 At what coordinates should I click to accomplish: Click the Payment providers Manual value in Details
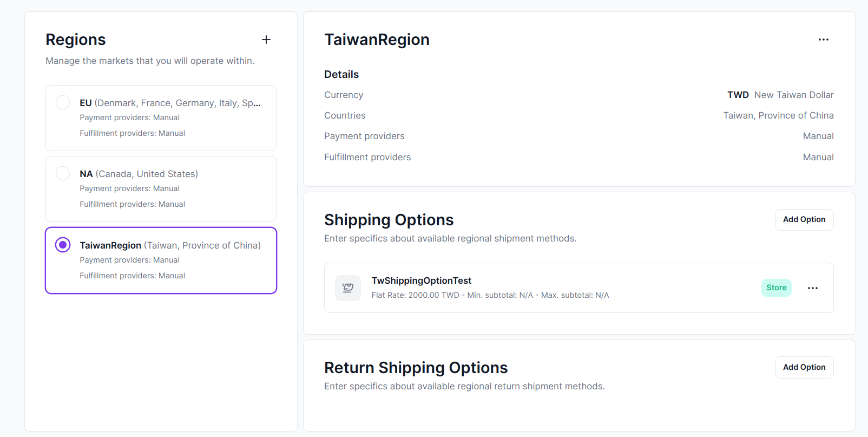click(x=818, y=136)
